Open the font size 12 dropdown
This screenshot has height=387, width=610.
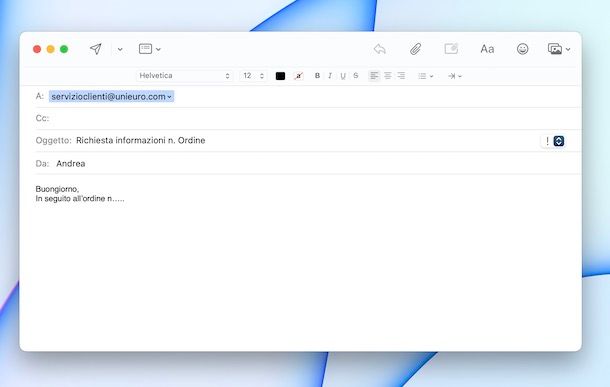(253, 75)
